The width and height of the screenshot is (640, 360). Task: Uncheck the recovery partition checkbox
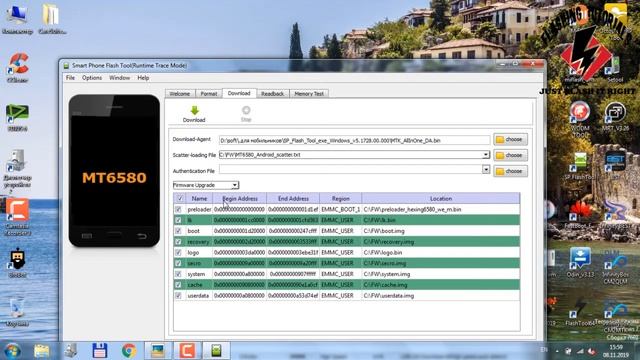click(x=178, y=242)
